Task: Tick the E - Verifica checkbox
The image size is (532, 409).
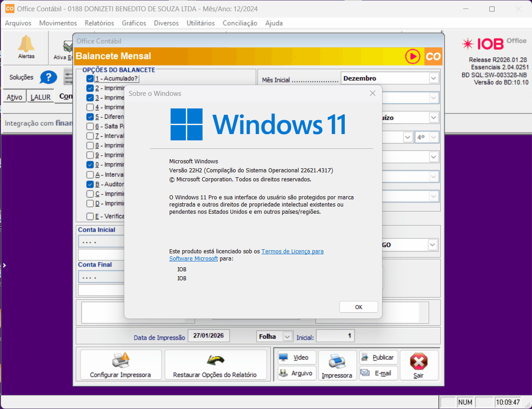Action: [x=90, y=216]
